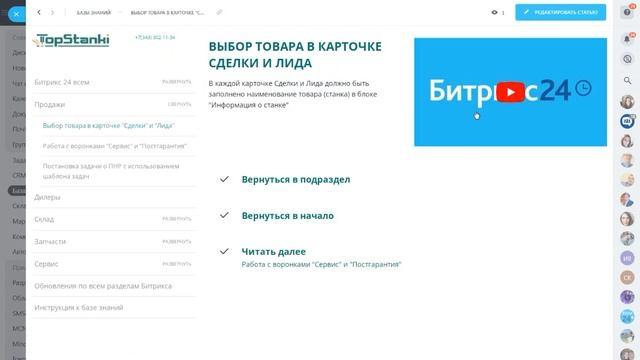This screenshot has width=640, height=360.
Task: Open the purple HB avatar chat
Action: click(627, 258)
